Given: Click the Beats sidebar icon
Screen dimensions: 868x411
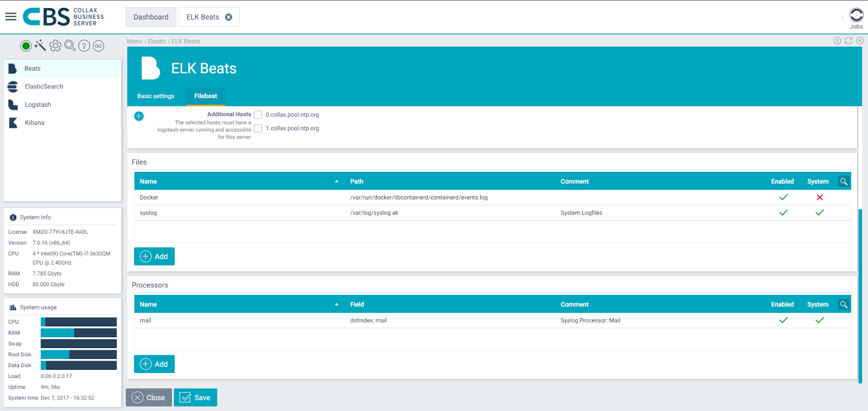Looking at the screenshot, I should (12, 69).
